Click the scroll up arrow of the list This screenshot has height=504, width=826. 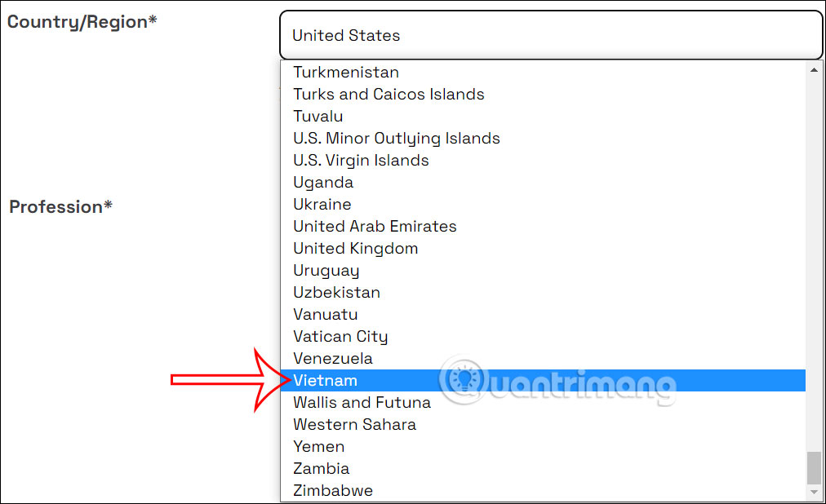pos(814,69)
